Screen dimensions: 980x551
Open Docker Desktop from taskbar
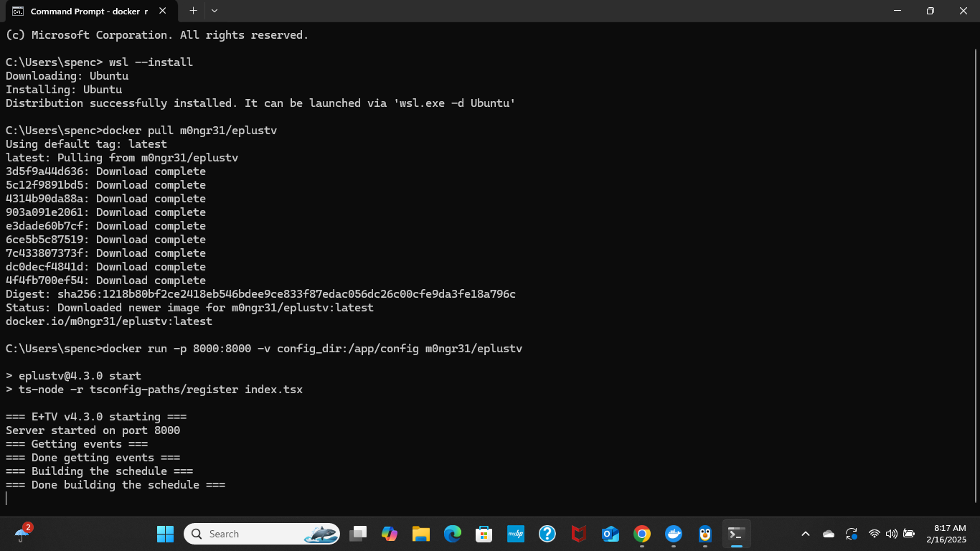point(674,534)
